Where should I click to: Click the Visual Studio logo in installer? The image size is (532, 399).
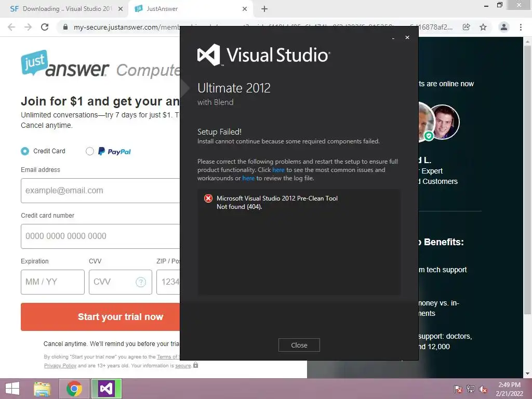[263, 55]
